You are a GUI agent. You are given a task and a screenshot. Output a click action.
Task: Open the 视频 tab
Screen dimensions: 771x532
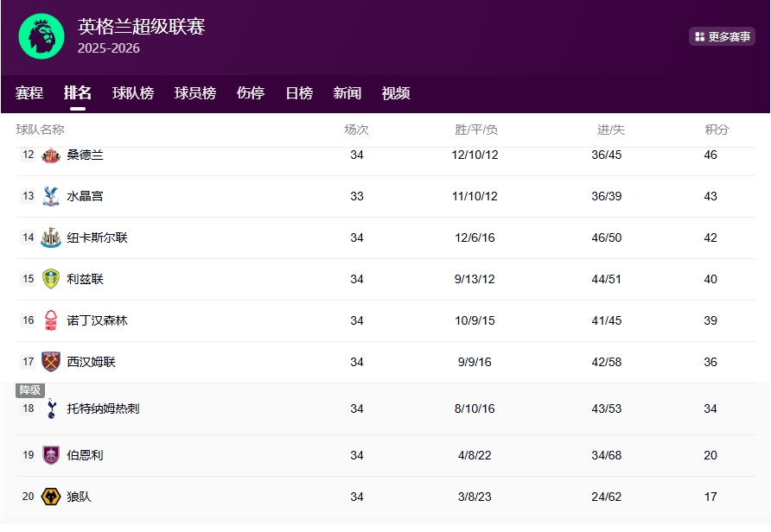396,93
